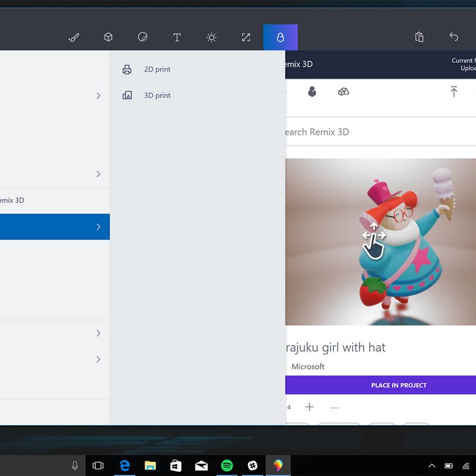Click the Paint 3D taskbar icon
Screen dimensions: 476x476
click(x=278, y=465)
